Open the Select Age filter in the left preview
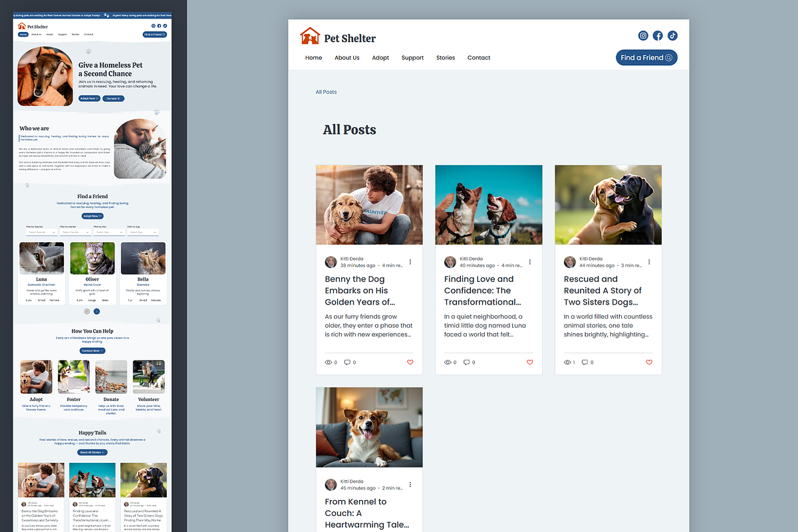Viewport: 798px width, 532px height. 143,232
